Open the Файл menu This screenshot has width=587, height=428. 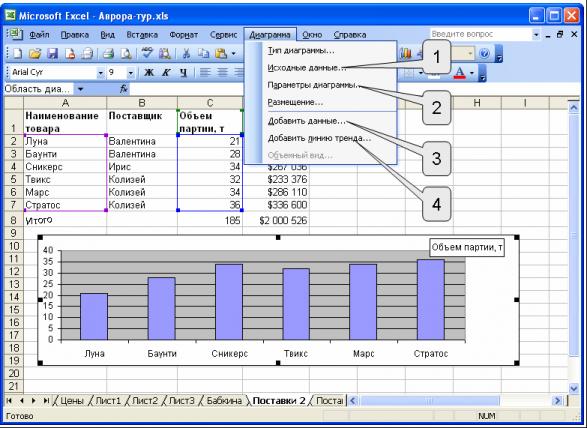click(39, 35)
